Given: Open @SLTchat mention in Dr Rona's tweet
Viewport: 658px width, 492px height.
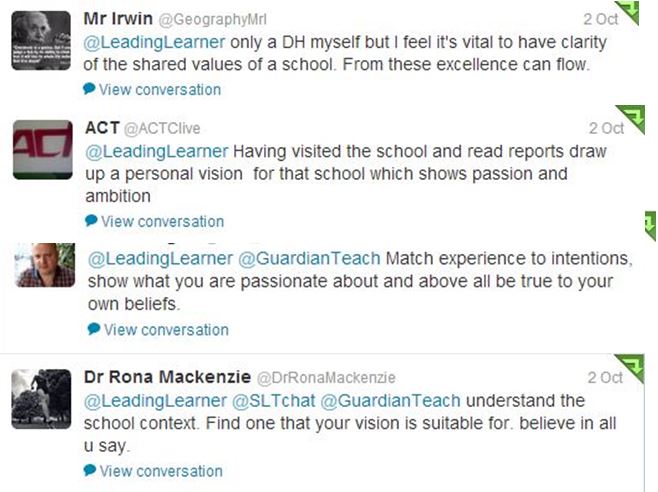Looking at the screenshot, I should [x=274, y=400].
